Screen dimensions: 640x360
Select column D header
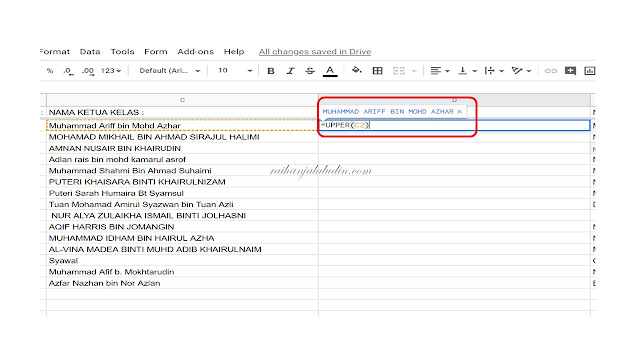tap(454, 100)
